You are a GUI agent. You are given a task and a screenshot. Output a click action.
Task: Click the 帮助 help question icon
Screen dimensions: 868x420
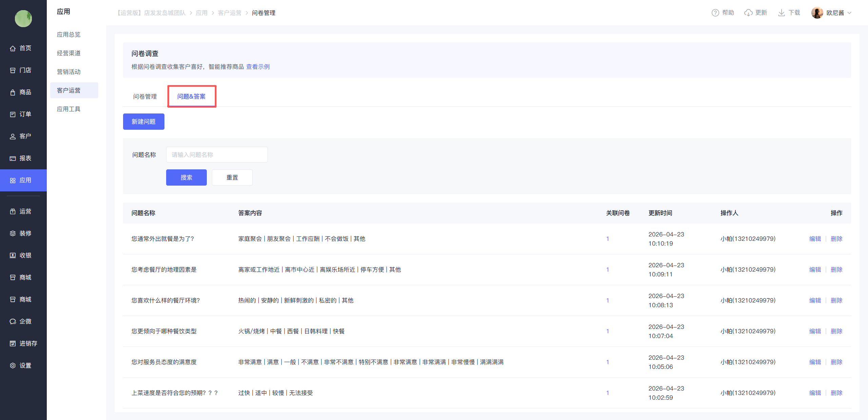(x=715, y=13)
